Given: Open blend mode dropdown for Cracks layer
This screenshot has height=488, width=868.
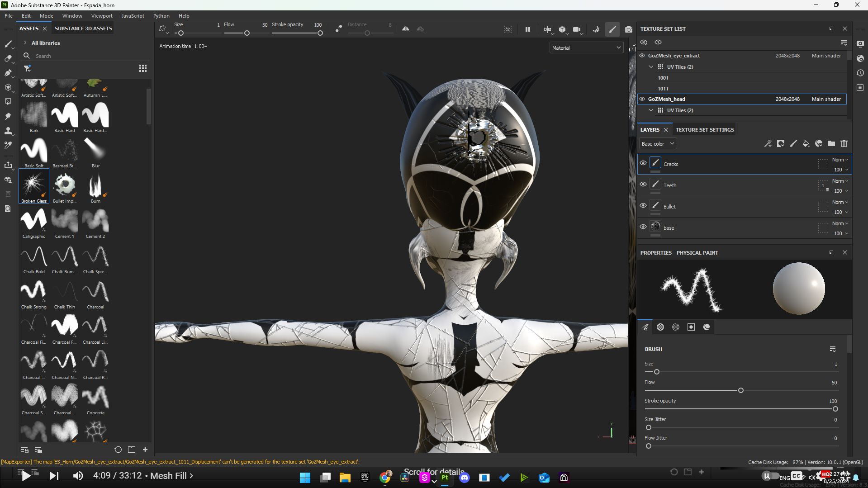Looking at the screenshot, I should click(840, 160).
